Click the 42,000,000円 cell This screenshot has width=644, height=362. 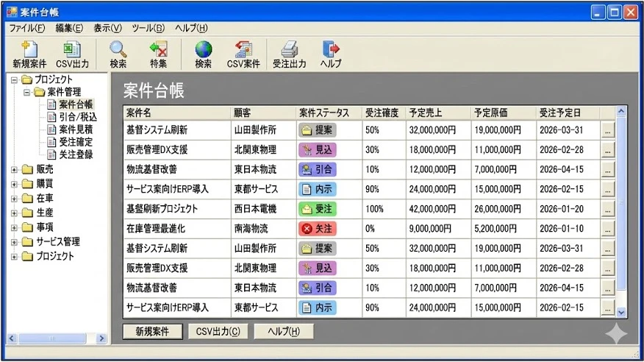[x=438, y=209]
